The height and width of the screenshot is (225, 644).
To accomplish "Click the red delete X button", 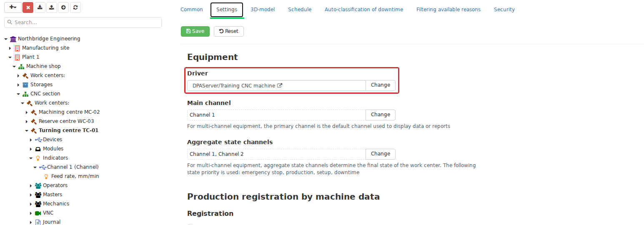I will pyautogui.click(x=28, y=7).
